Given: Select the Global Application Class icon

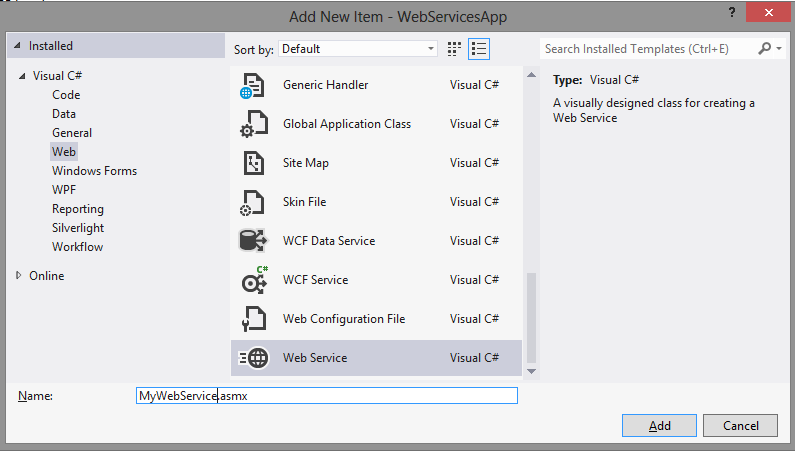Looking at the screenshot, I should (x=253, y=124).
